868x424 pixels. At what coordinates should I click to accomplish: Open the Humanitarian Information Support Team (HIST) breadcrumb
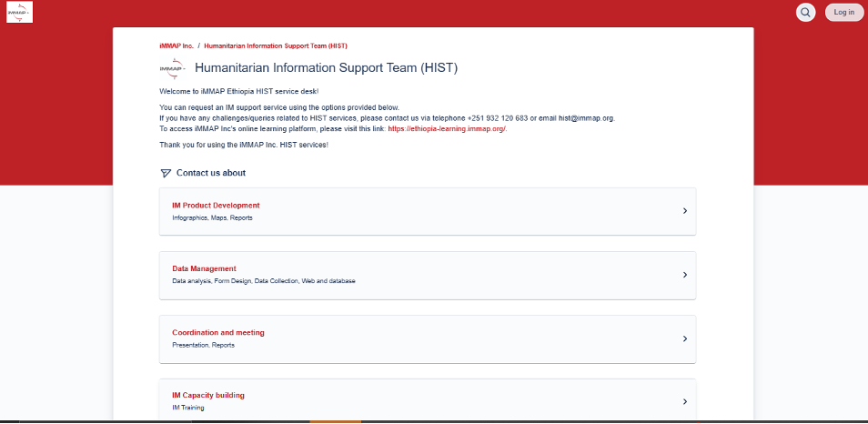pyautogui.click(x=276, y=45)
